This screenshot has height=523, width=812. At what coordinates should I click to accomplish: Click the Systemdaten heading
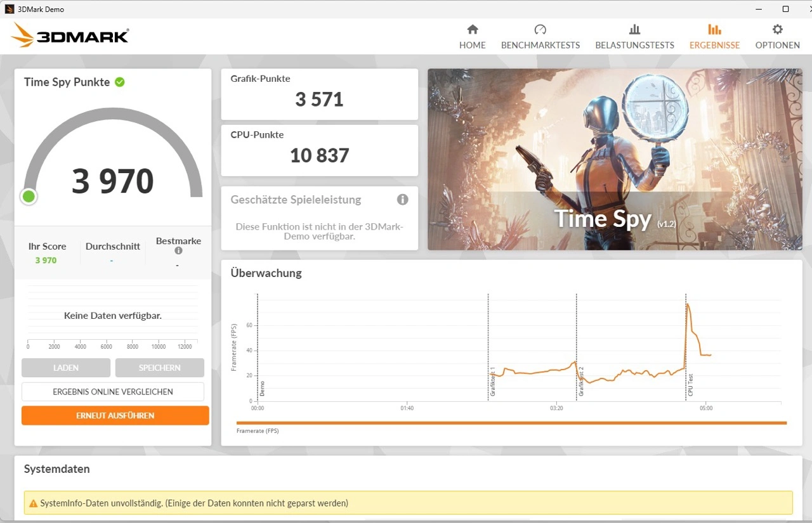(x=56, y=469)
